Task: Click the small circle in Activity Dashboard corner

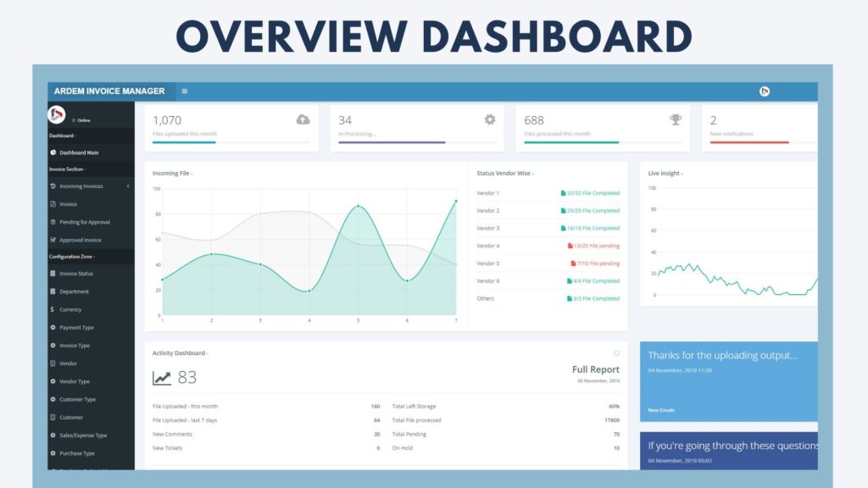Action: (616, 353)
